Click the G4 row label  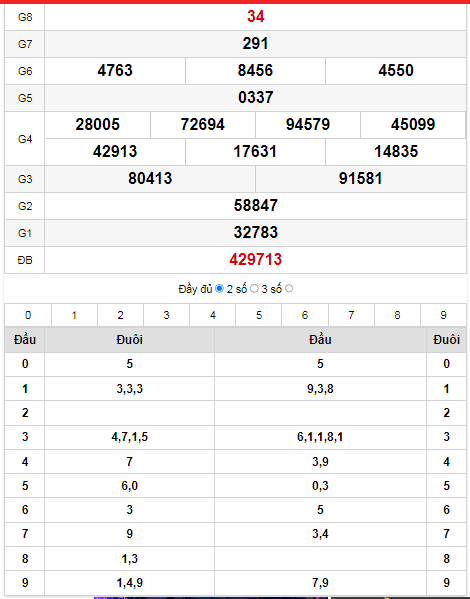[25, 139]
